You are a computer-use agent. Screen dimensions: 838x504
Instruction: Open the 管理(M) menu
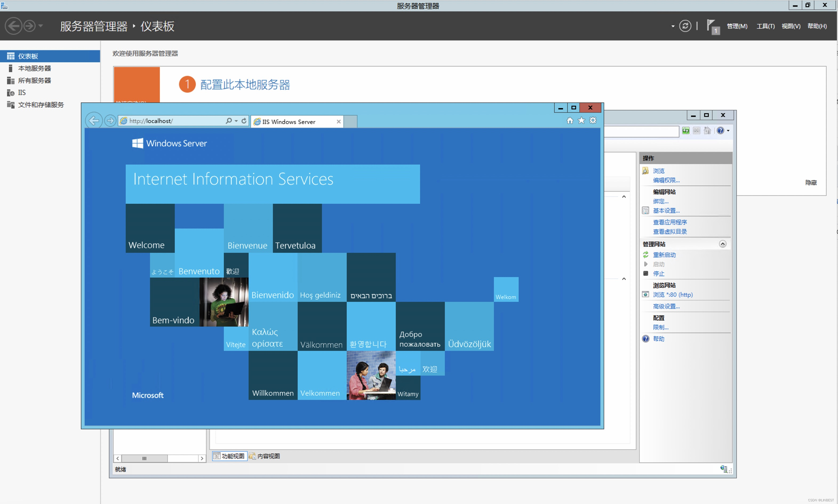coord(737,26)
